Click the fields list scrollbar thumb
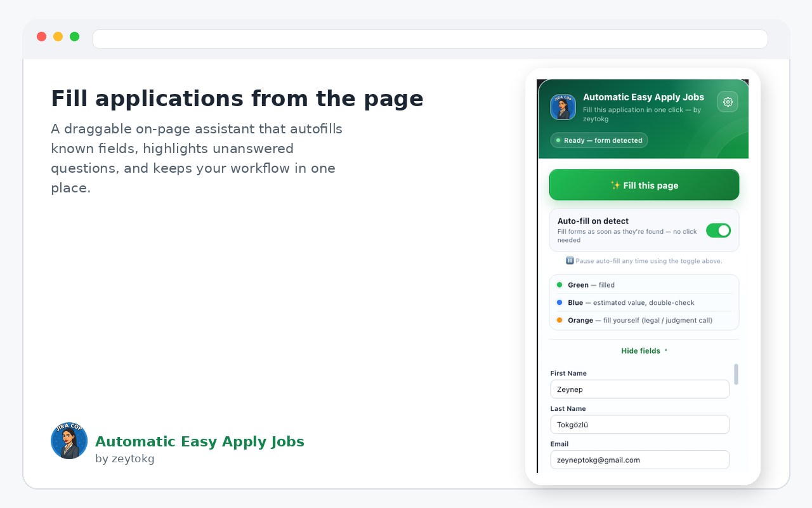The image size is (812, 508). pos(736,374)
